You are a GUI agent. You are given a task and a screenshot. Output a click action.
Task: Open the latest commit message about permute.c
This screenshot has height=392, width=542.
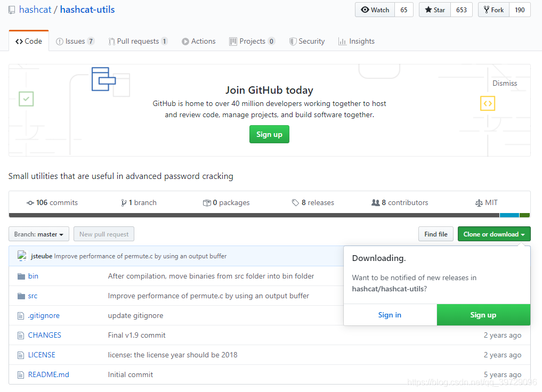click(140, 256)
